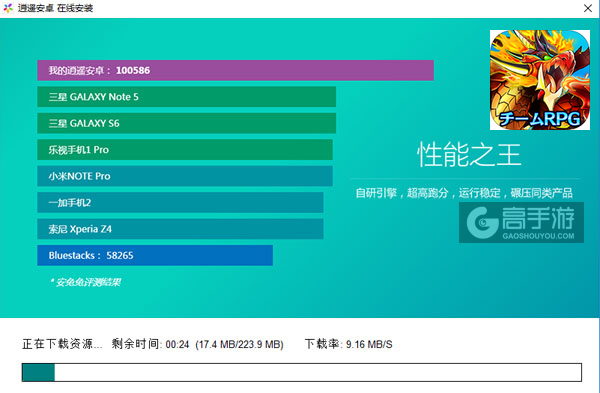
Task: Click the 自研引擎 超高跑分 description line
Action: [x=464, y=193]
